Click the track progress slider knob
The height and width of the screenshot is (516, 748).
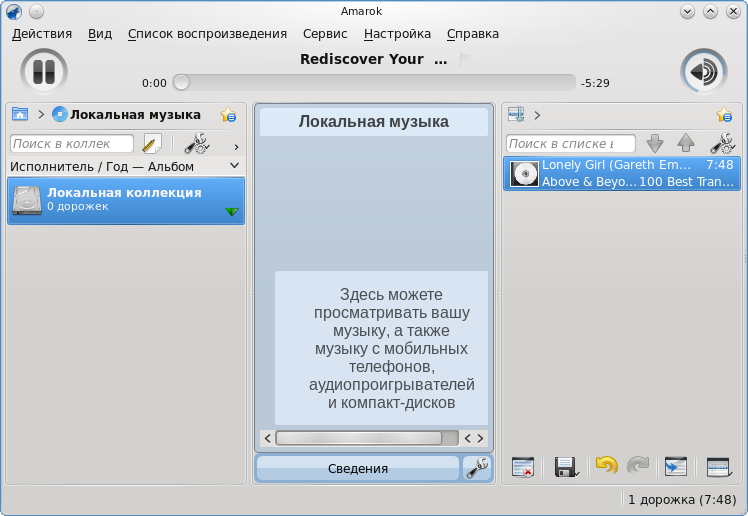point(181,83)
